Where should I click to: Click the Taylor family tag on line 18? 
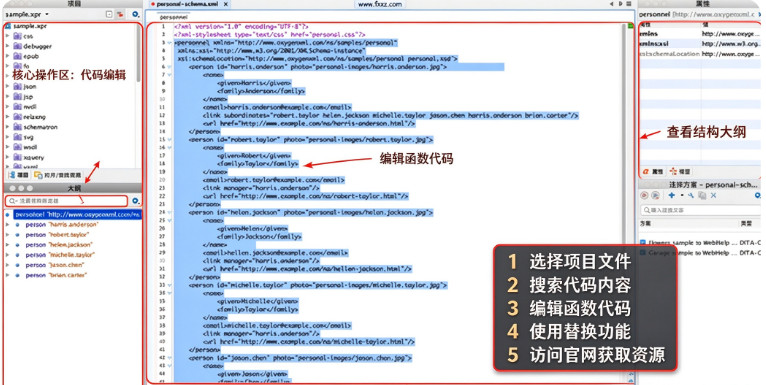click(258, 164)
